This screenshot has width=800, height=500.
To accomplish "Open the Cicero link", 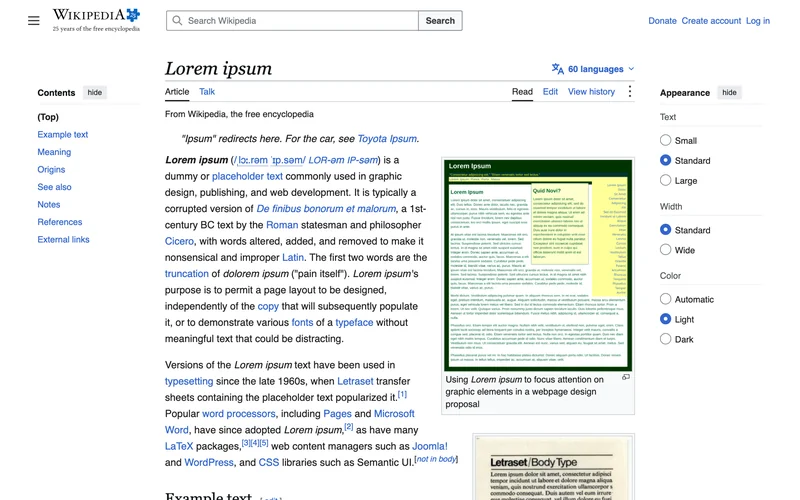I will [x=179, y=241].
